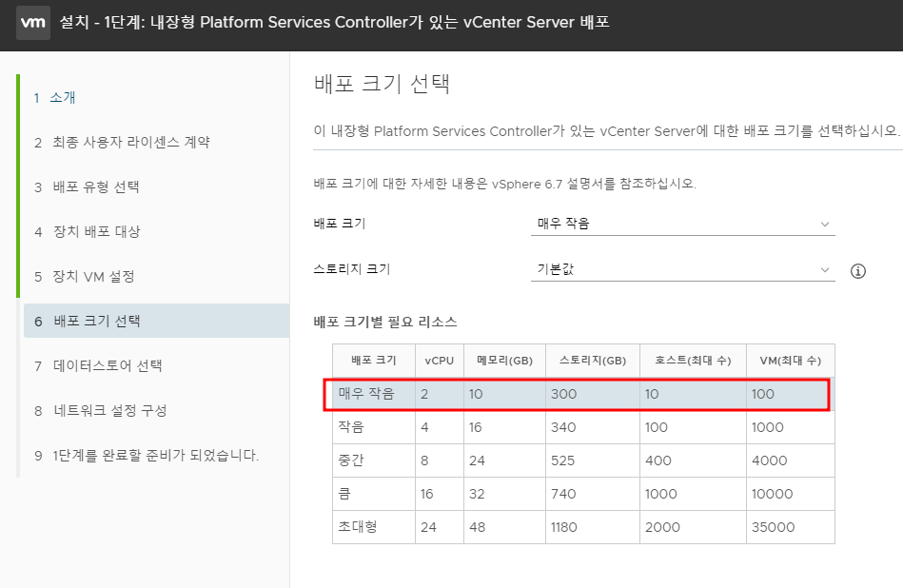Click the VM max value 10000 cell
The height and width of the screenshot is (588, 903).
pyautogui.click(x=790, y=494)
